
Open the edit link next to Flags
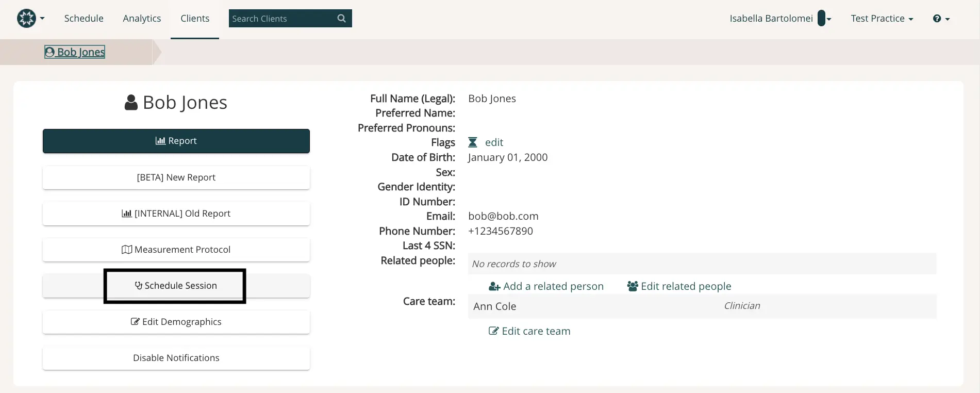pos(494,142)
